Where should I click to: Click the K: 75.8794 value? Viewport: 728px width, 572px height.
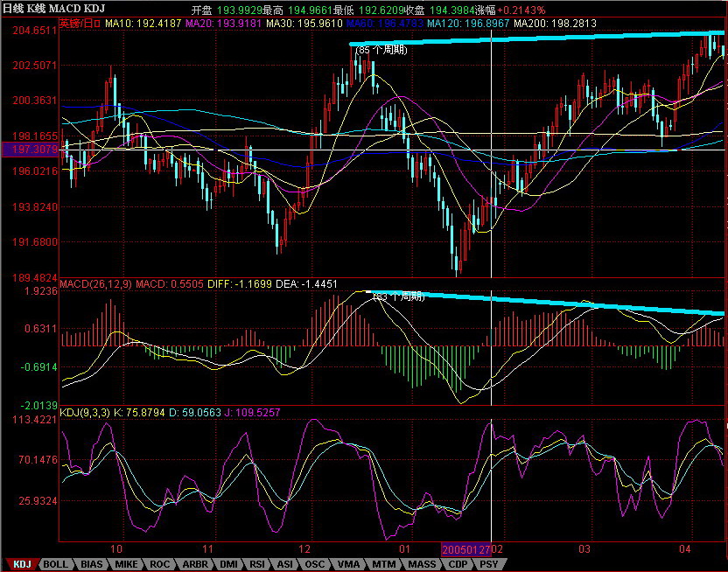[139, 413]
